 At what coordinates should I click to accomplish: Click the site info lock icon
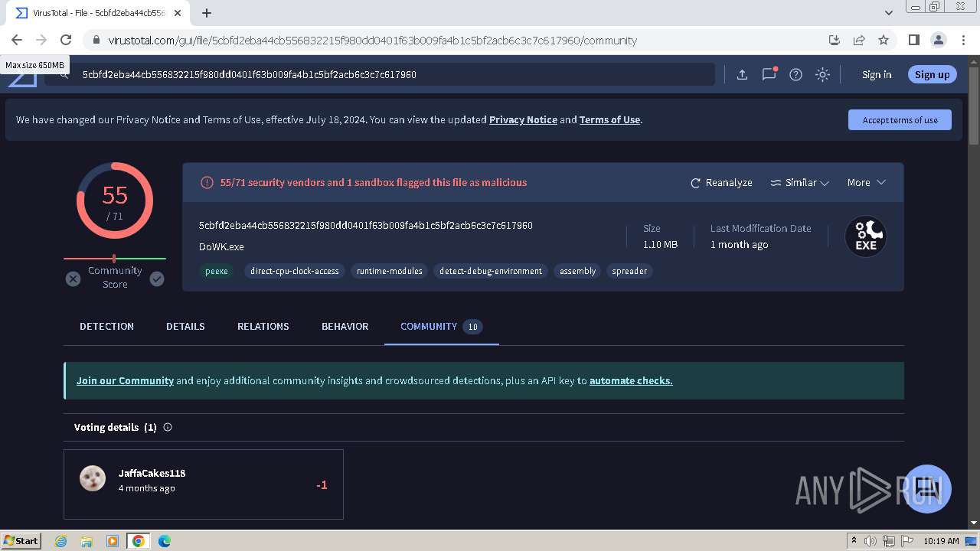click(96, 40)
